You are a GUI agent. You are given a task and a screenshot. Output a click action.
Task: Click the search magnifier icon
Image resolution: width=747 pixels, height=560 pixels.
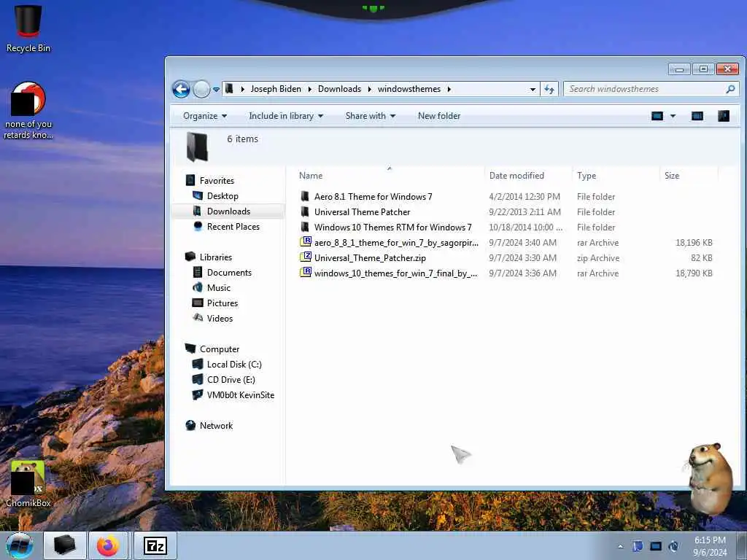coord(729,89)
